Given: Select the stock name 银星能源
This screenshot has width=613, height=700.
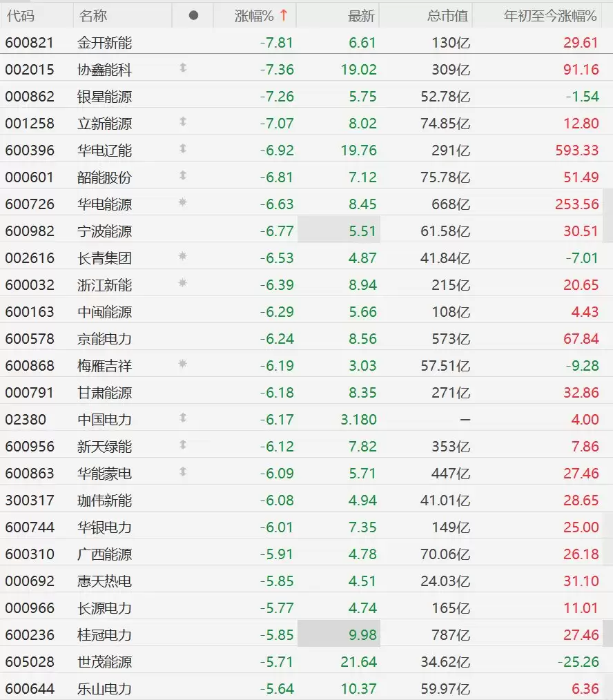Looking at the screenshot, I should pyautogui.click(x=104, y=97).
